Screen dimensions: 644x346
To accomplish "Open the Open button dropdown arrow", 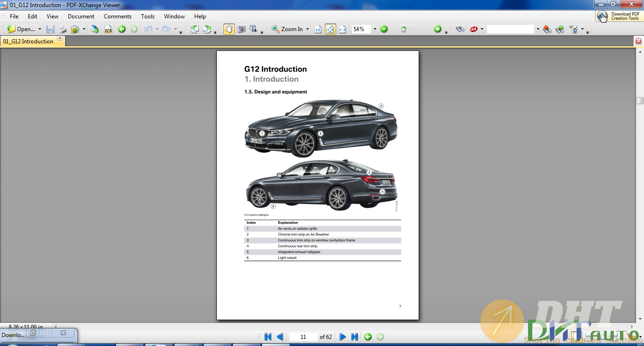I will point(40,29).
